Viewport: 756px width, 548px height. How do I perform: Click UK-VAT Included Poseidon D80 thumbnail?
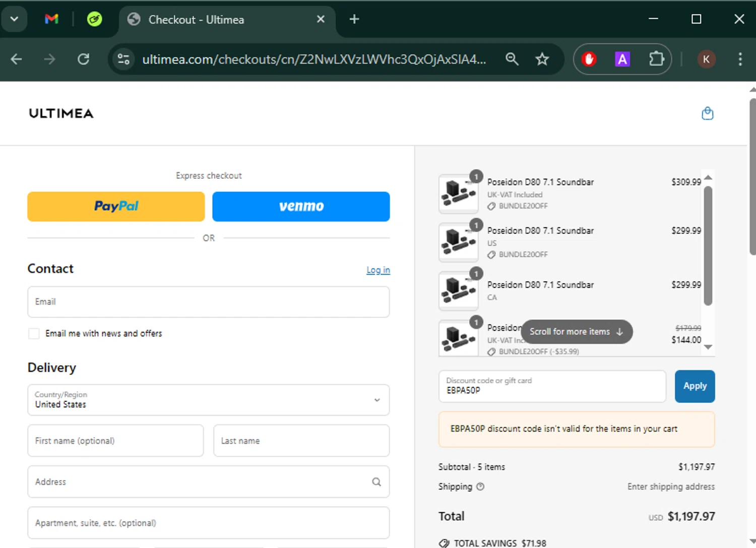(x=458, y=194)
